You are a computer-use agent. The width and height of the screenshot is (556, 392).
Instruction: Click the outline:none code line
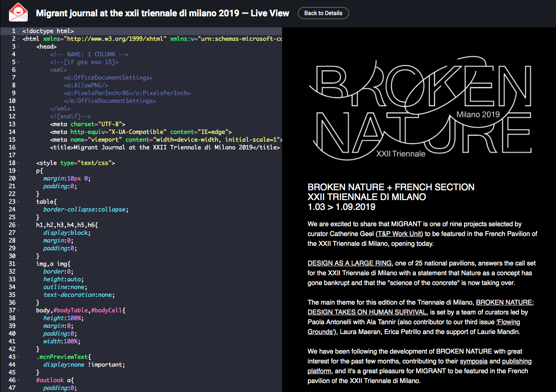coord(65,287)
